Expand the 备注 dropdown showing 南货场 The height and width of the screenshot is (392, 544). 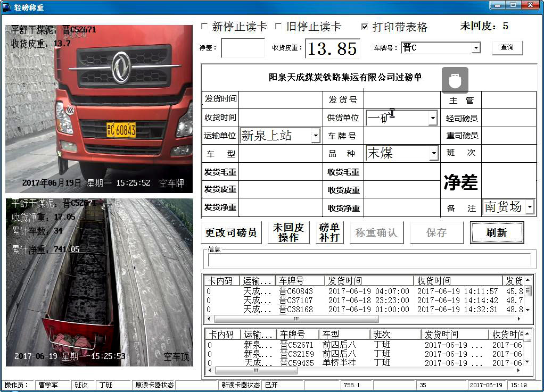[529, 207]
